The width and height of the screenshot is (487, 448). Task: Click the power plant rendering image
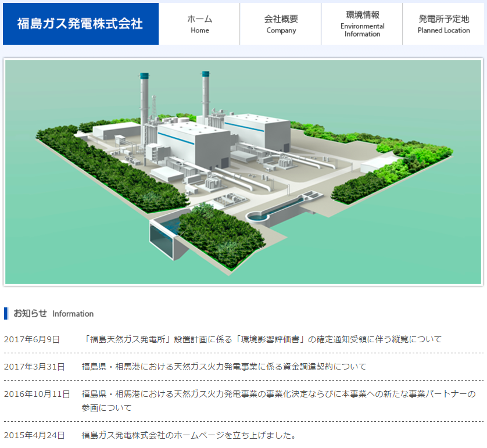[x=243, y=172]
